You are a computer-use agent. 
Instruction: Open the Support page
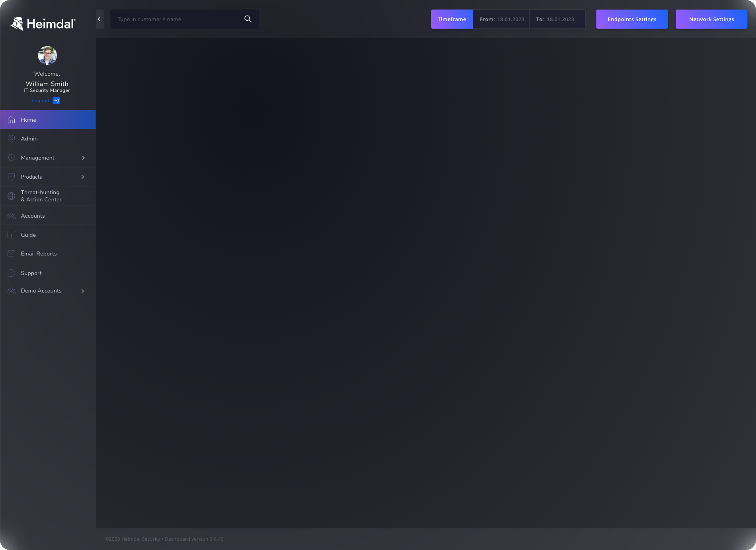pos(48,273)
